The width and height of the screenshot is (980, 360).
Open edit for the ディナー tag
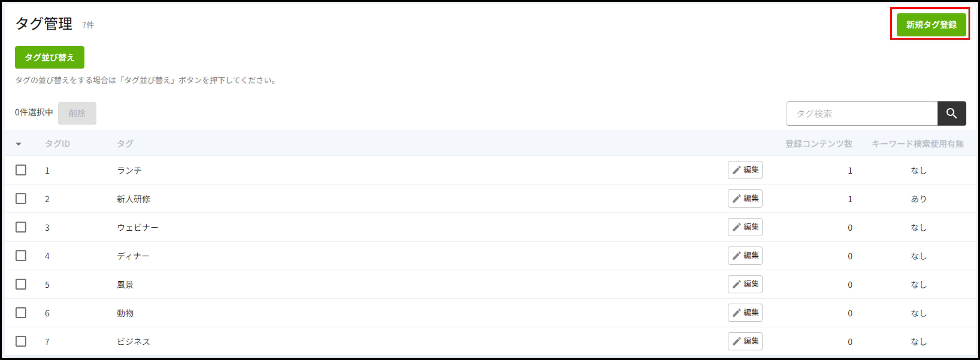[x=745, y=256]
